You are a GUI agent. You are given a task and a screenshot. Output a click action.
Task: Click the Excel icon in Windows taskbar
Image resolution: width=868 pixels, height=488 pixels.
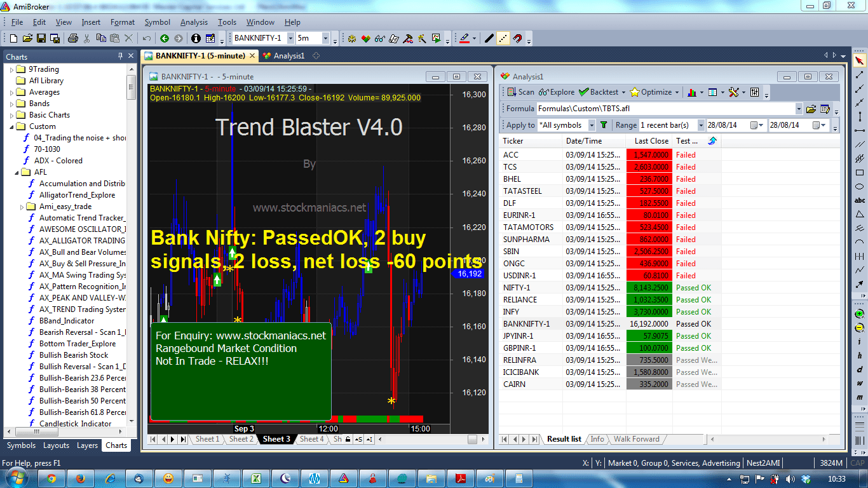255,478
